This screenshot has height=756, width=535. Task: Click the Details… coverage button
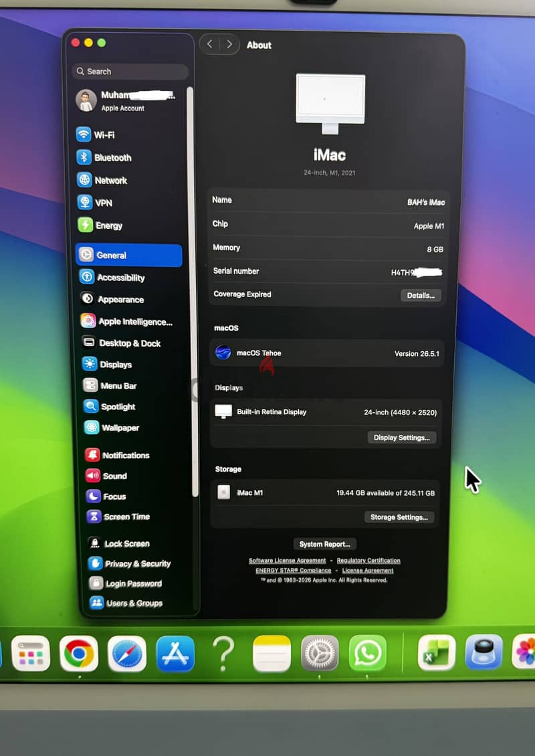pos(421,295)
